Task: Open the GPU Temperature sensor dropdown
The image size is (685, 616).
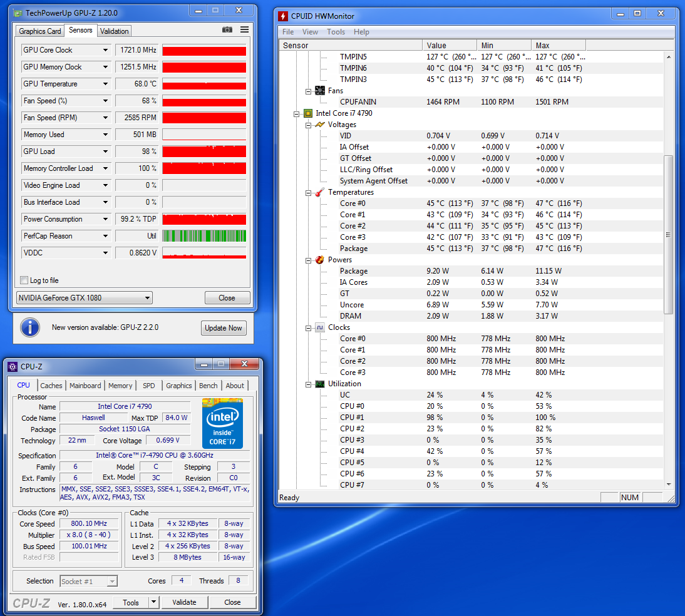Action: [105, 84]
